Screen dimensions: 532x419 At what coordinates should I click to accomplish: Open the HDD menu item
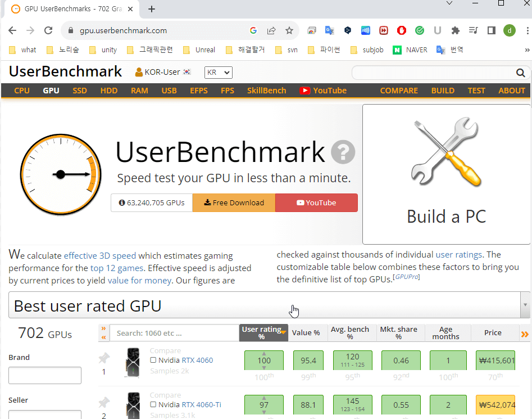point(109,91)
